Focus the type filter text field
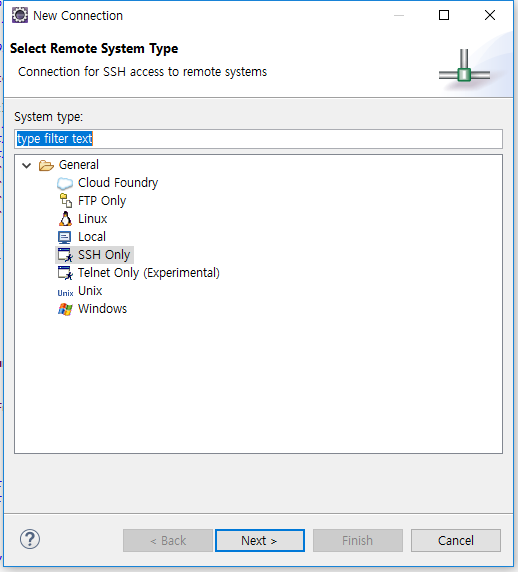The image size is (518, 572). click(259, 139)
